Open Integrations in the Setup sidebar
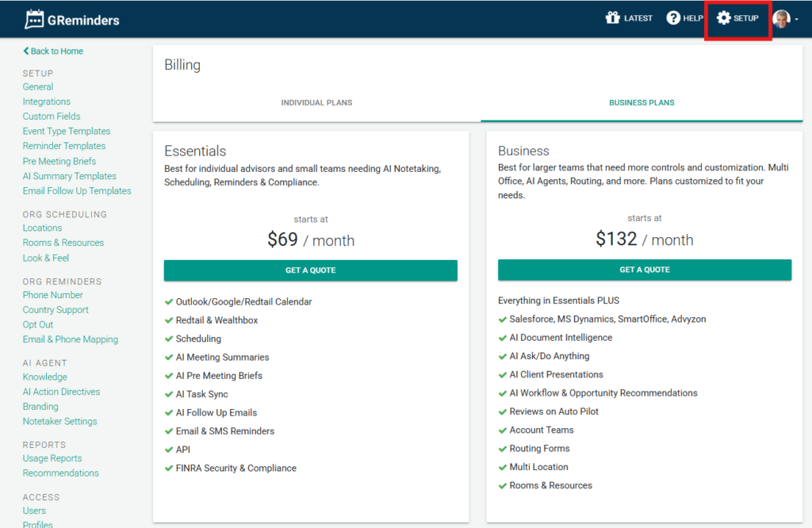 [47, 101]
